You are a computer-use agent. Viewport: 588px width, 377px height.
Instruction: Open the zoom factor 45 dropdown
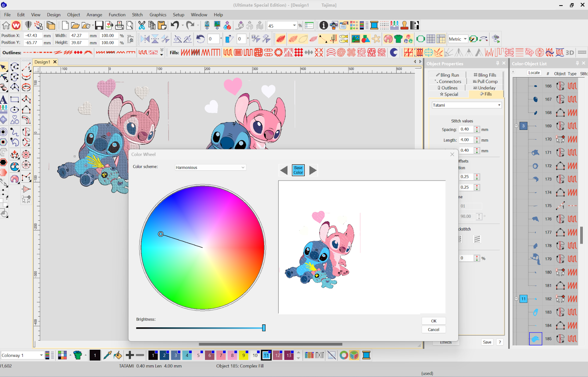coord(294,26)
